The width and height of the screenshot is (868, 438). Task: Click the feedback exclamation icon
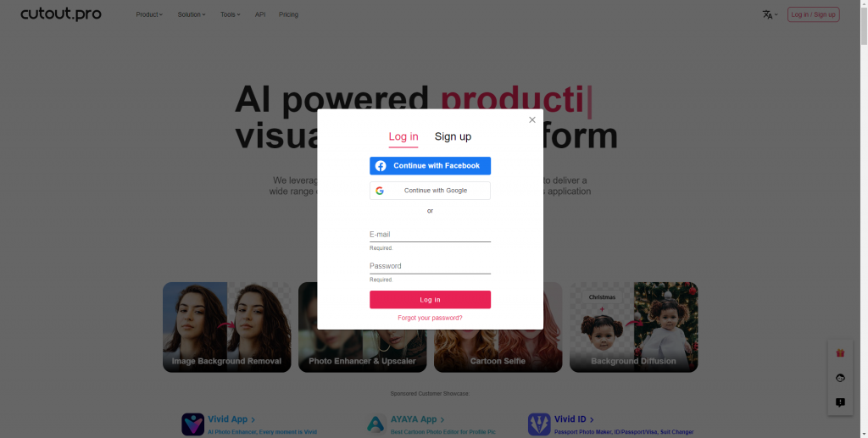(840, 402)
